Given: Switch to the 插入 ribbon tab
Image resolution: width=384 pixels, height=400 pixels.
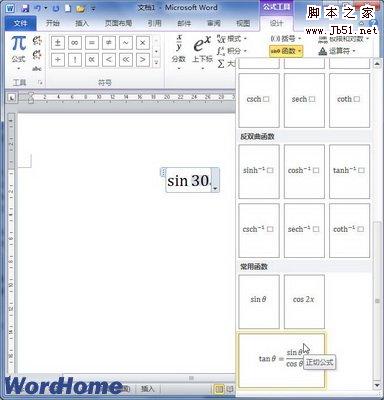Looking at the screenshot, I should click(x=82, y=23).
